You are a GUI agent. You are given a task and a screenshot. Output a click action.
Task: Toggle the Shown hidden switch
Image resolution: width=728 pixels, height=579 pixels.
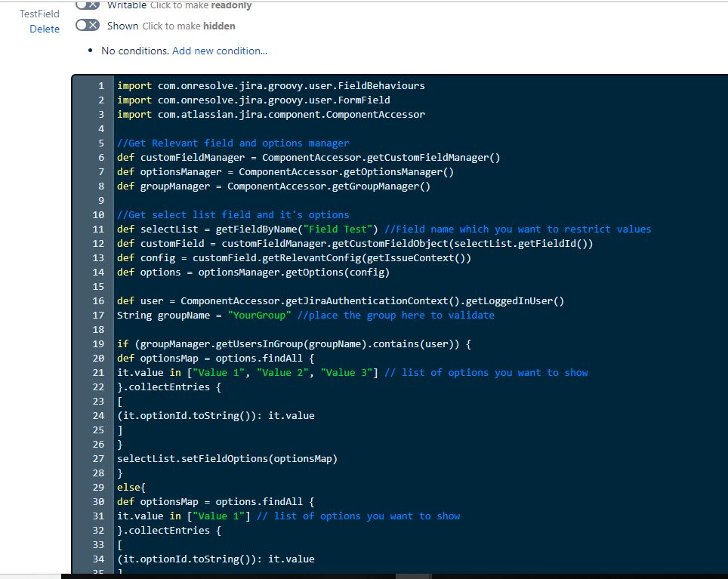88,25
